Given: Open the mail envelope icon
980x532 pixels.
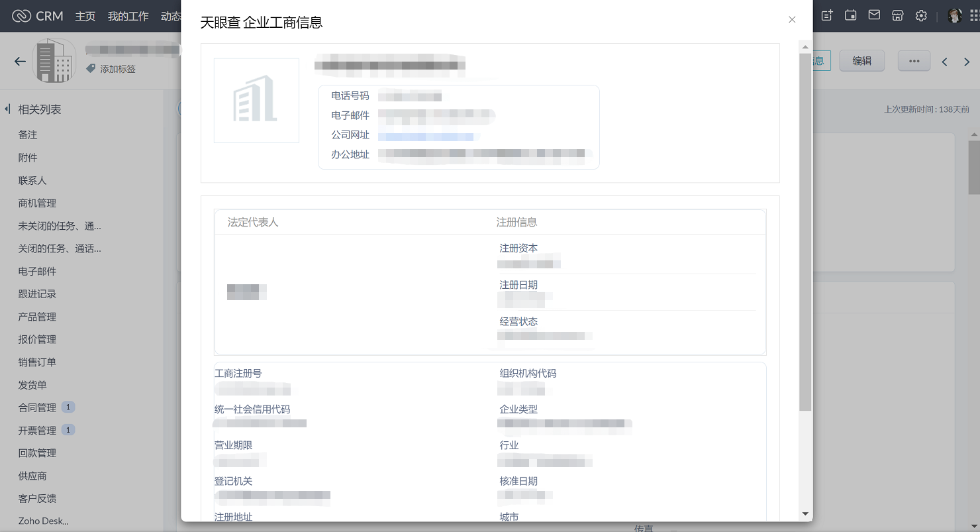Looking at the screenshot, I should [874, 15].
